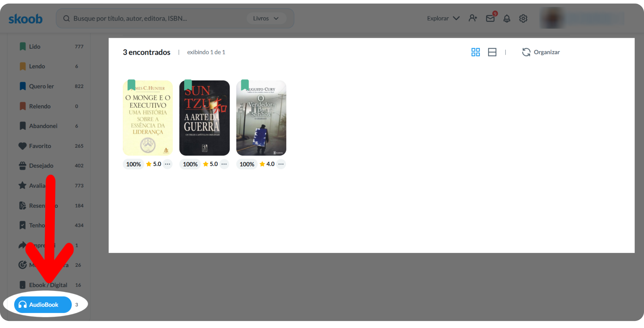Click the Emprestei share arrow icon
This screenshot has height=328, width=644.
(x=23, y=245)
